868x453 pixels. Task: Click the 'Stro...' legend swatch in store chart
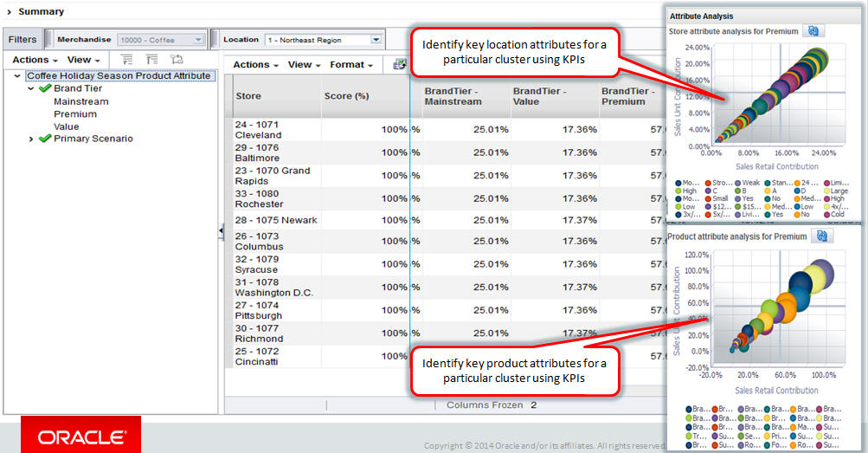[708, 183]
